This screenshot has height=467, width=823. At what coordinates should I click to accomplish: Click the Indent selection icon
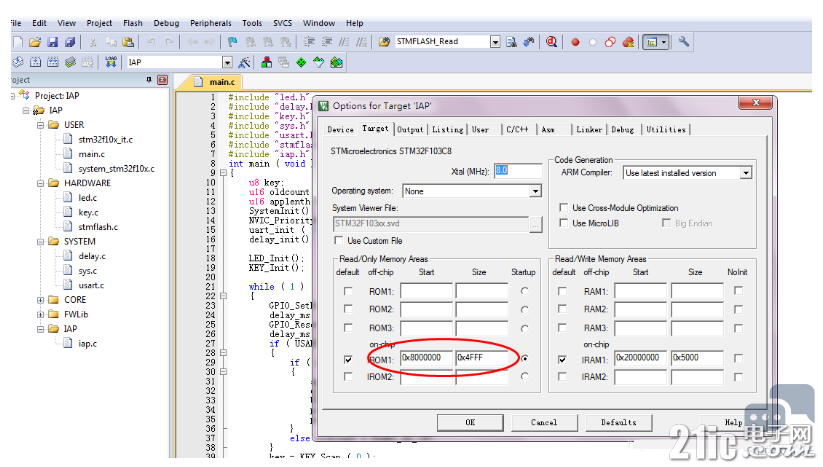pos(310,42)
